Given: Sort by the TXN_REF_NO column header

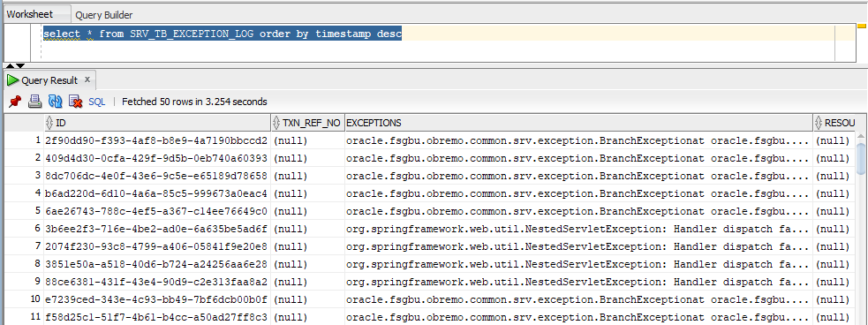Looking at the screenshot, I should (x=308, y=123).
